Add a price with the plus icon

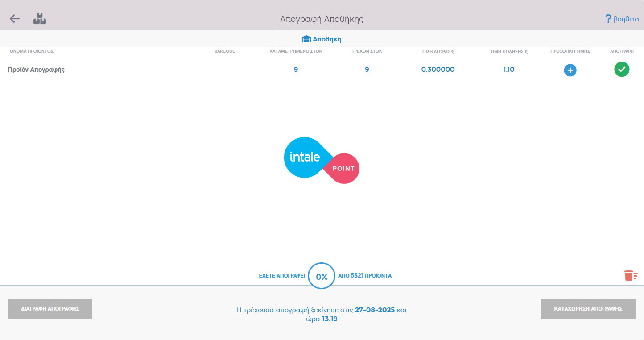click(570, 70)
